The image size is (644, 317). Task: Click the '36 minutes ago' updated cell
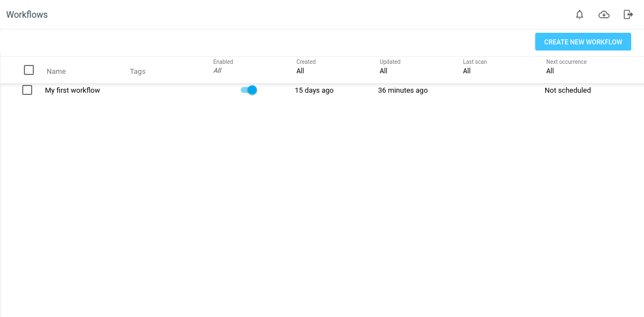tap(402, 90)
